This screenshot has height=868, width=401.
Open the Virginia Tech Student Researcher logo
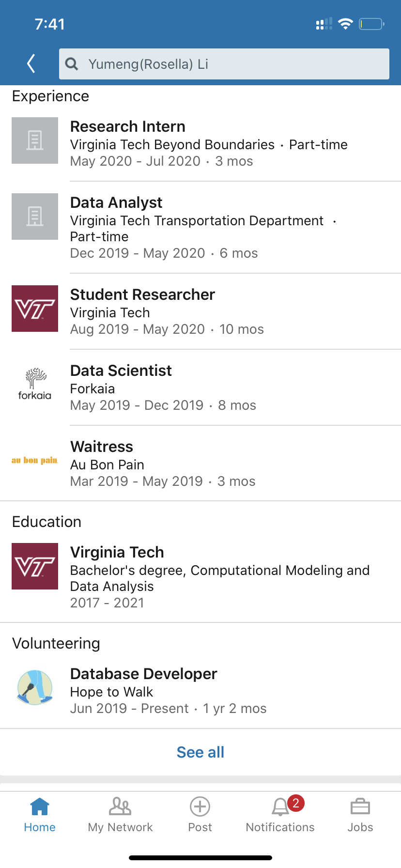[35, 309]
